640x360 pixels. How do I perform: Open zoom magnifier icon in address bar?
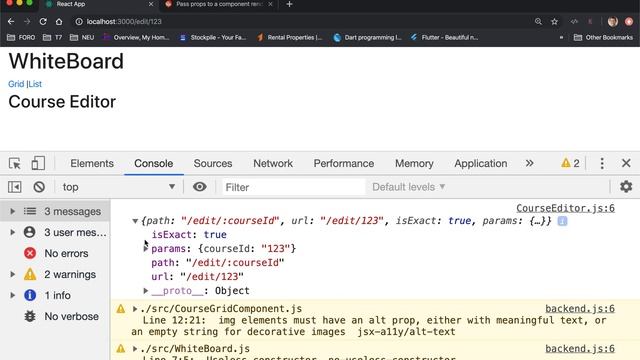click(x=538, y=21)
